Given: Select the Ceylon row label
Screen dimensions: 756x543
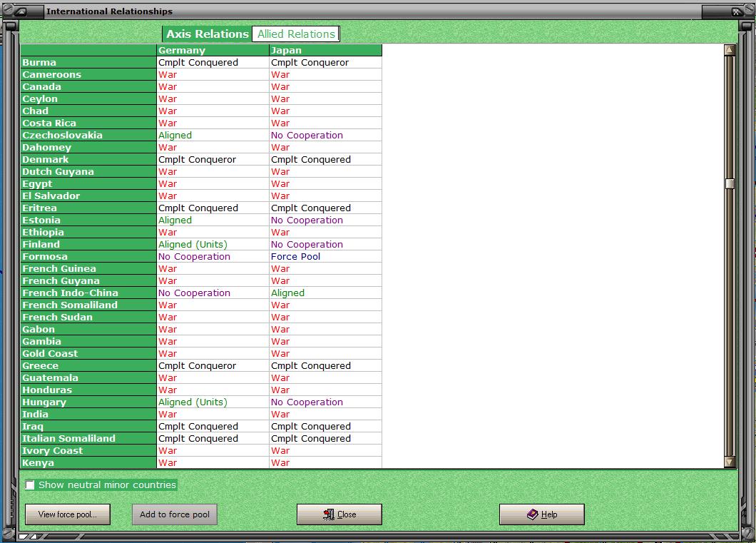Looking at the screenshot, I should tap(88, 99).
